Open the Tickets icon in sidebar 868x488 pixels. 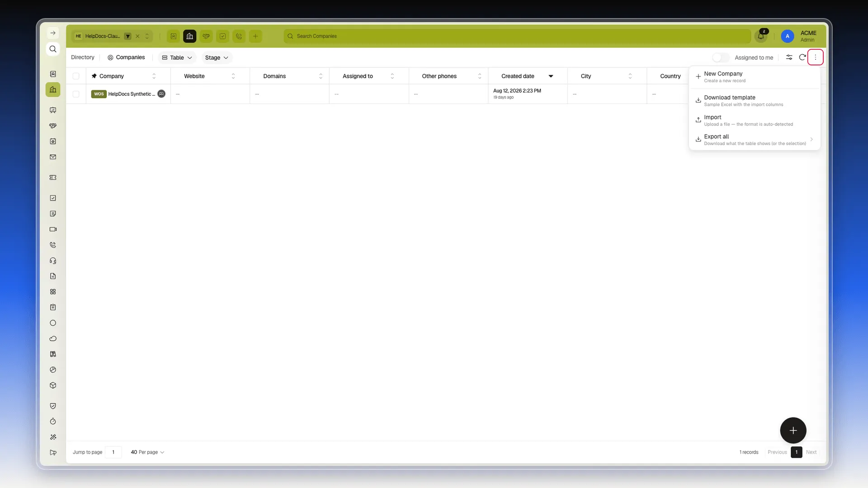[53, 178]
